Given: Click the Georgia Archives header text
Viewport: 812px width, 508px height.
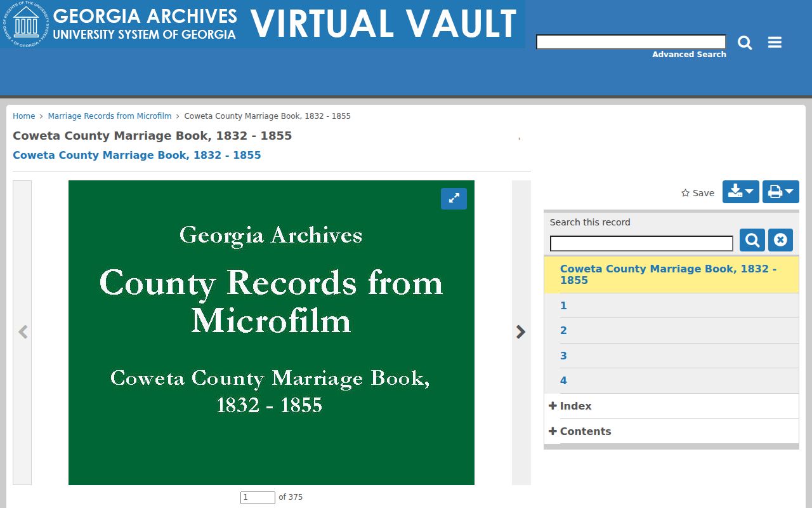Looking at the screenshot, I should [145, 16].
